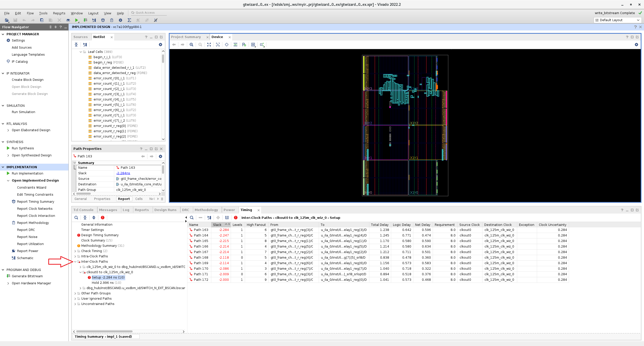Screen dimensions: 644x346
Task: Open Settings via main toolbar gear icon
Action: (x=120, y=20)
